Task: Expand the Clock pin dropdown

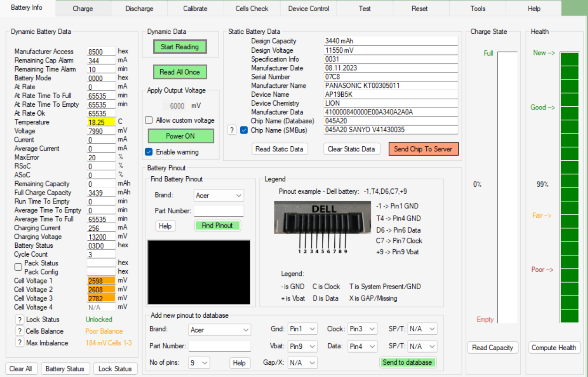Action: [x=362, y=329]
